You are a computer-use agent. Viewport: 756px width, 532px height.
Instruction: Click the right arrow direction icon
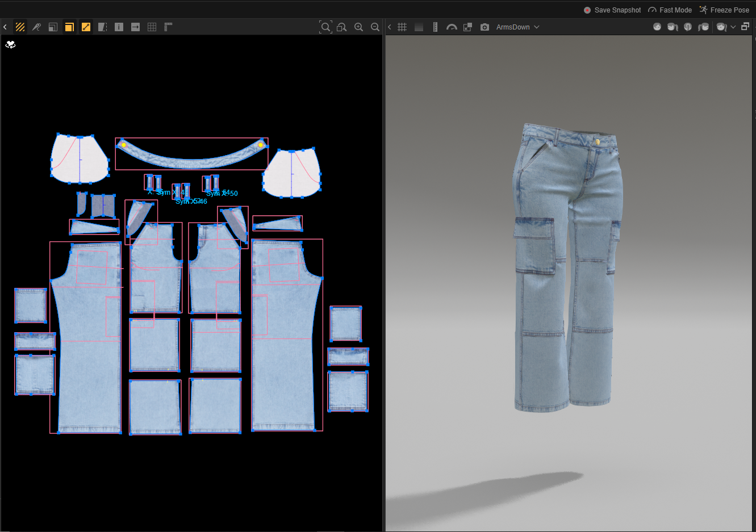point(135,27)
